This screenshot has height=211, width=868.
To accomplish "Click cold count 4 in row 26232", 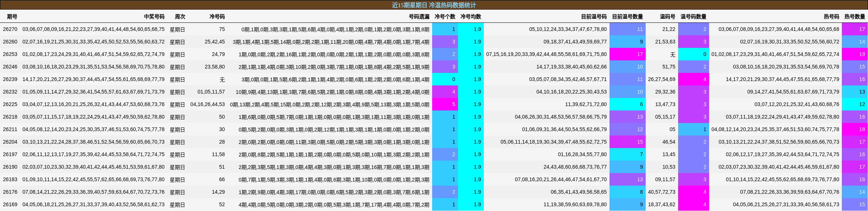I will pos(445,92).
